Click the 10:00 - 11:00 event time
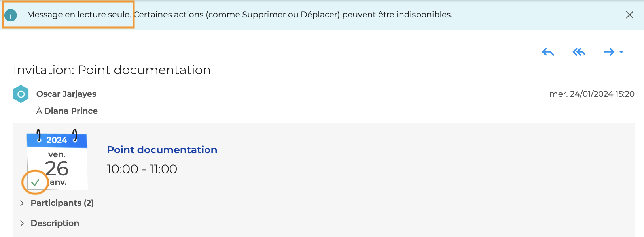644x237 pixels. coord(142,169)
